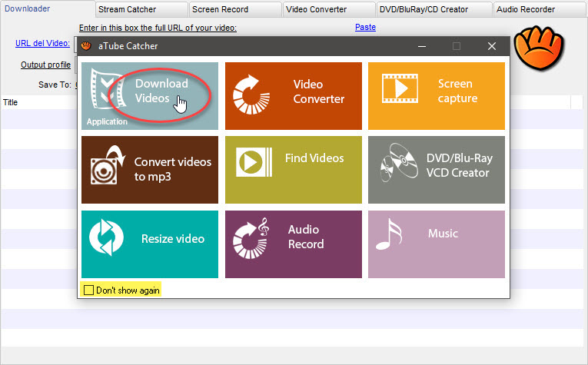Open the Screen capture tile
Screen dimensions: 588x365
pos(437,96)
